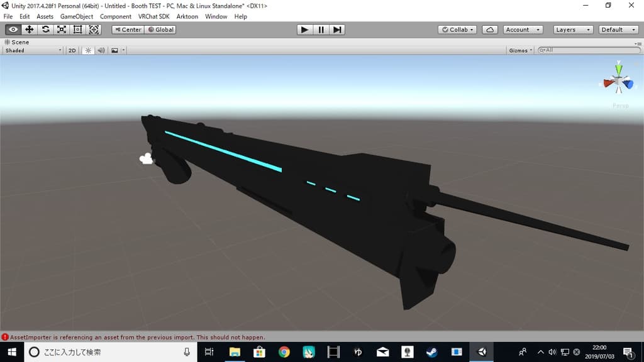Open the cloud Services panel
644x362 pixels.
[489, 30]
